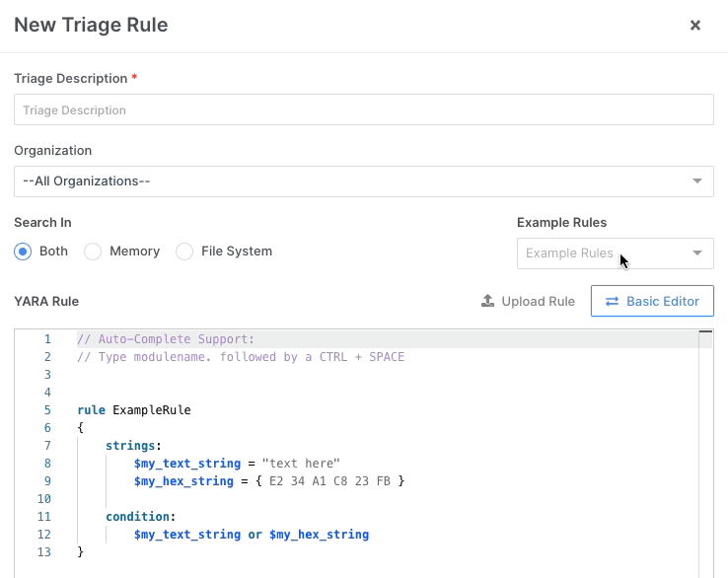728x578 pixels.
Task: Choose Memory as the search location
Action: click(x=94, y=252)
